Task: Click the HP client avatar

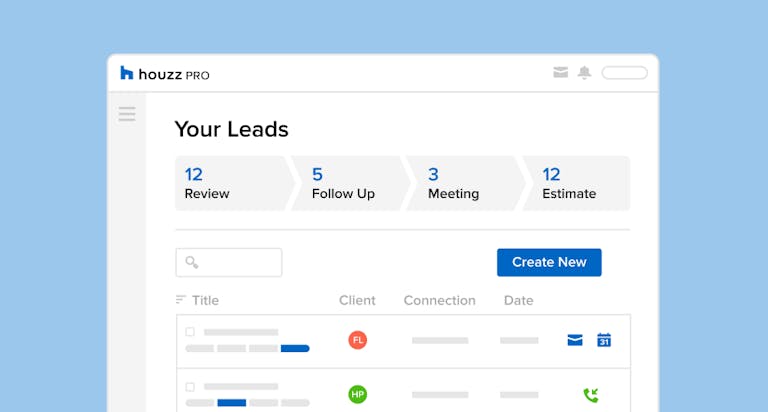Action: coord(358,394)
